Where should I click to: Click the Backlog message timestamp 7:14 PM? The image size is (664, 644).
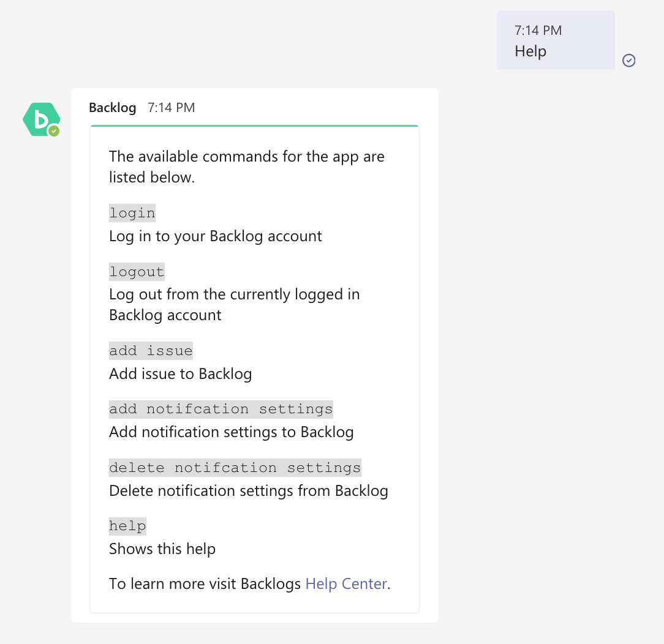171,108
